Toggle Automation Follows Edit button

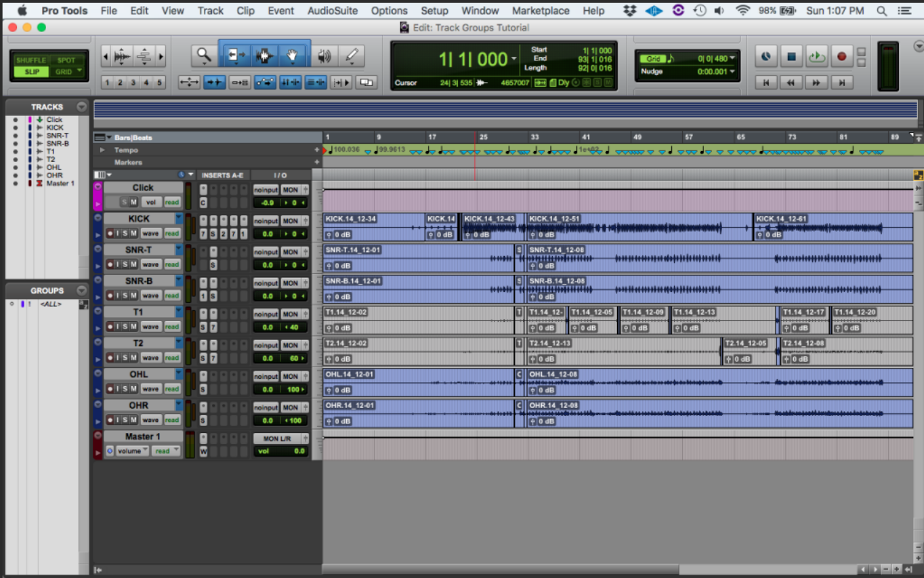[265, 83]
